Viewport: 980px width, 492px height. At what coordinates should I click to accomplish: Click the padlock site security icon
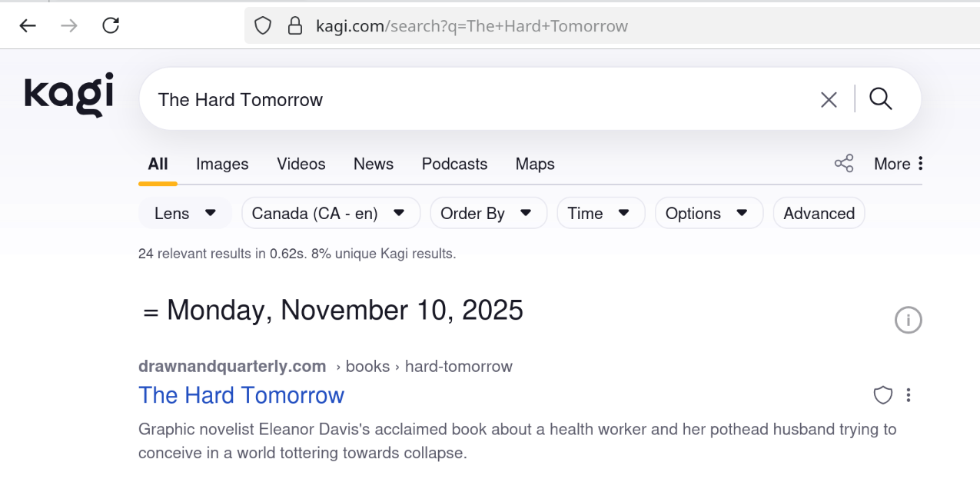pyautogui.click(x=294, y=27)
